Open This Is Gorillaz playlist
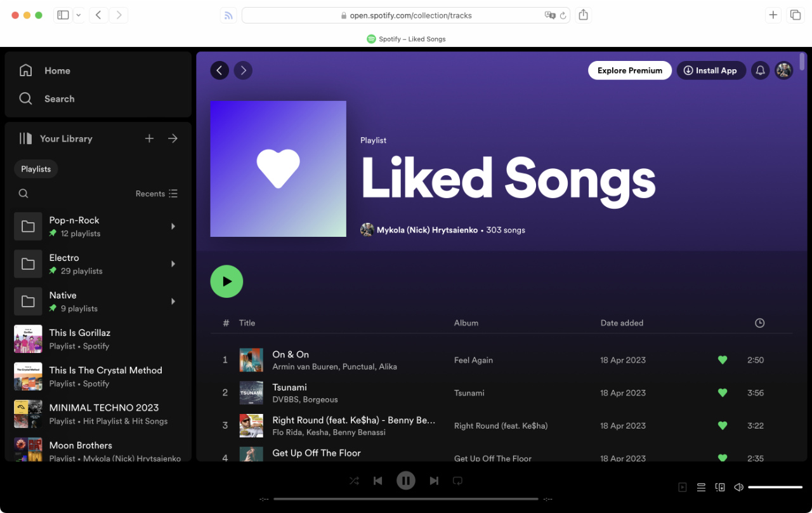812x513 pixels. 98,339
